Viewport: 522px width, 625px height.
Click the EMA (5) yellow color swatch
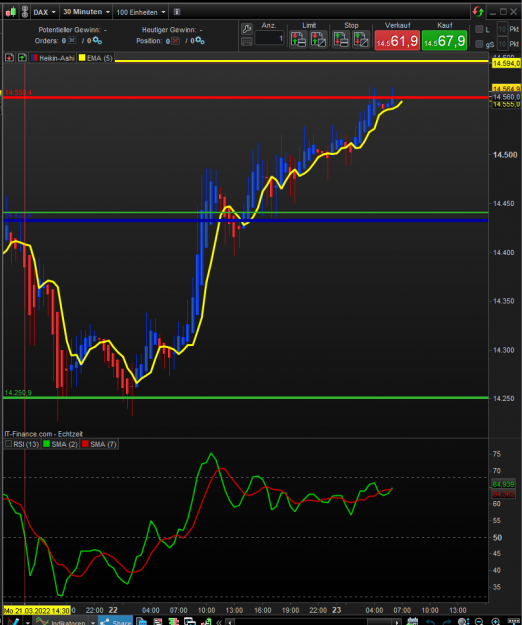tap(82, 58)
